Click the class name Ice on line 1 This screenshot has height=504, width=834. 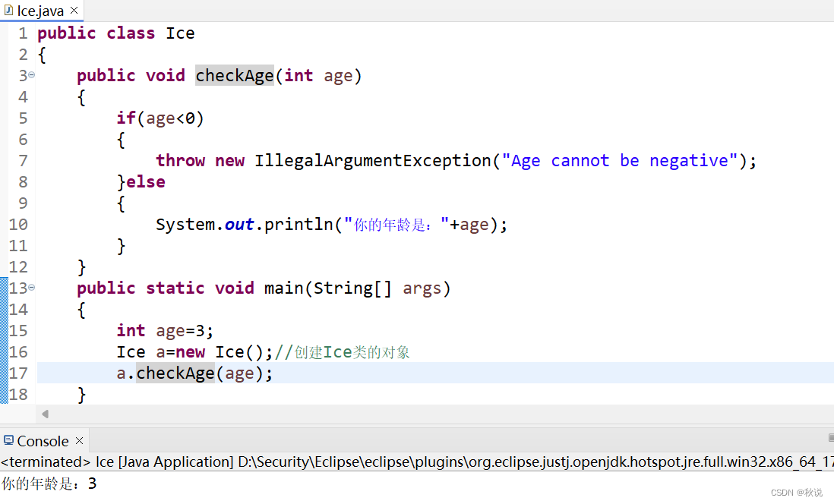180,33
